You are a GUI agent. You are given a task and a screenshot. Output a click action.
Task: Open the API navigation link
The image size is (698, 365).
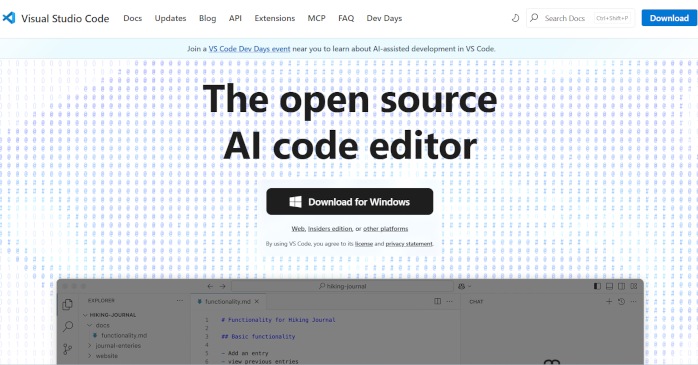(235, 18)
